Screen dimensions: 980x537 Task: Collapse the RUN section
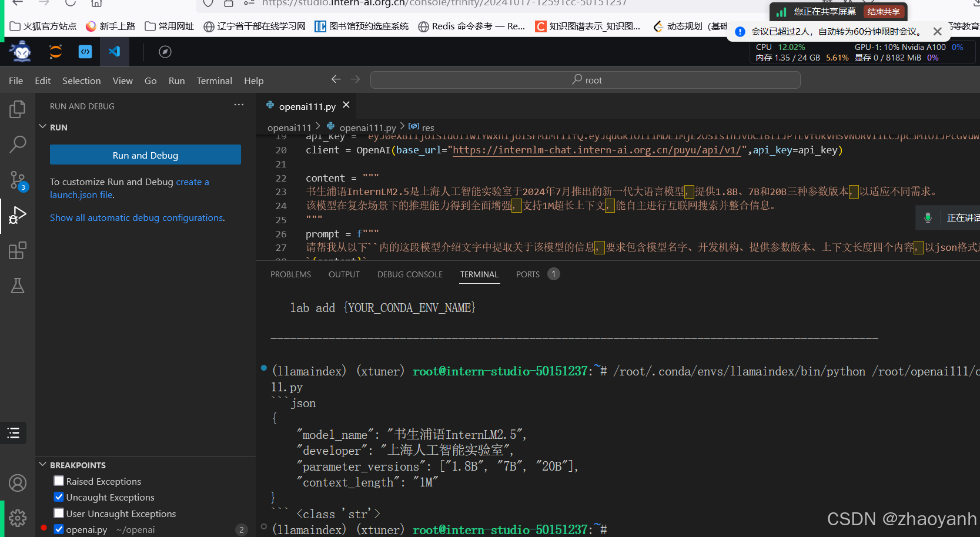click(x=42, y=127)
